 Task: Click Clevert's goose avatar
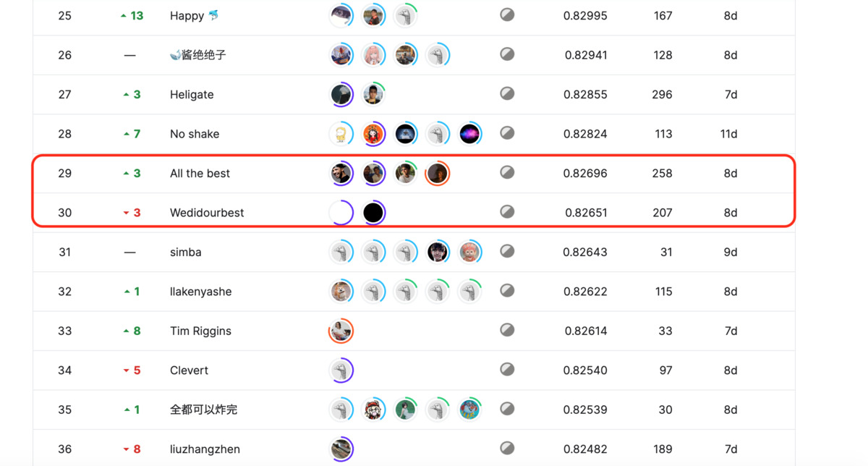[341, 370]
